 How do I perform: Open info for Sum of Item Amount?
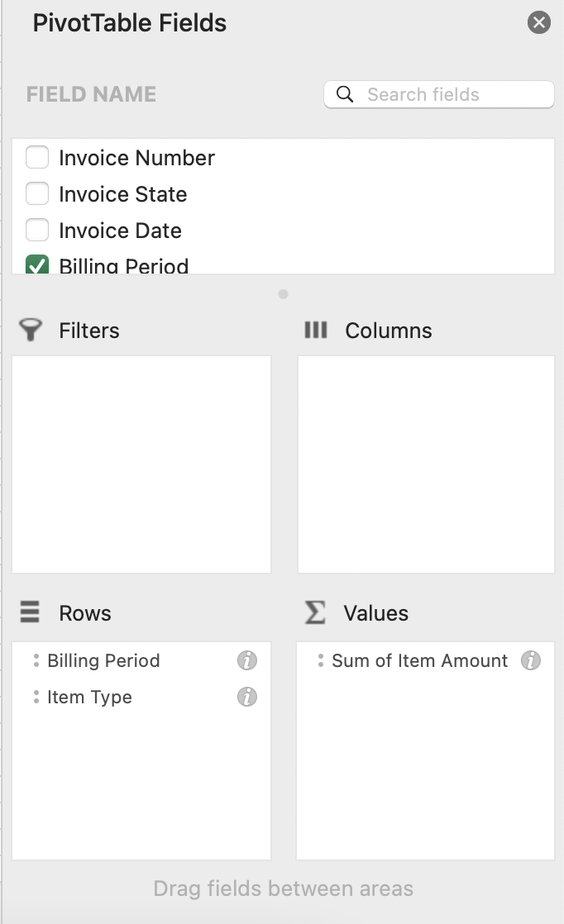click(x=530, y=660)
